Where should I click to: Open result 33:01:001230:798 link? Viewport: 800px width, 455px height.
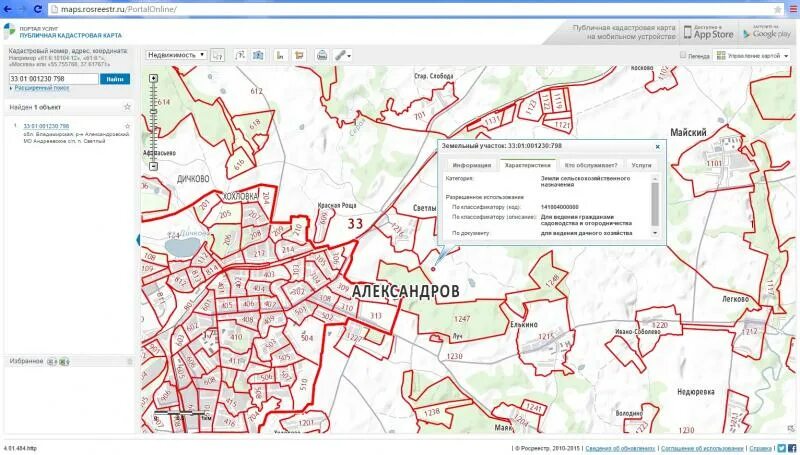[46, 126]
